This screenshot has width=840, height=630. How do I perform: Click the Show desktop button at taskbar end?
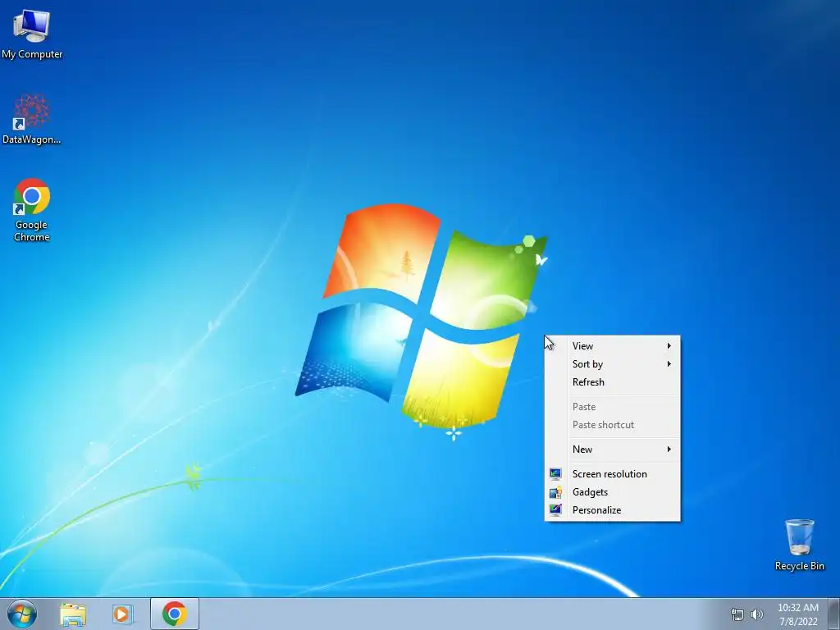tap(834, 614)
